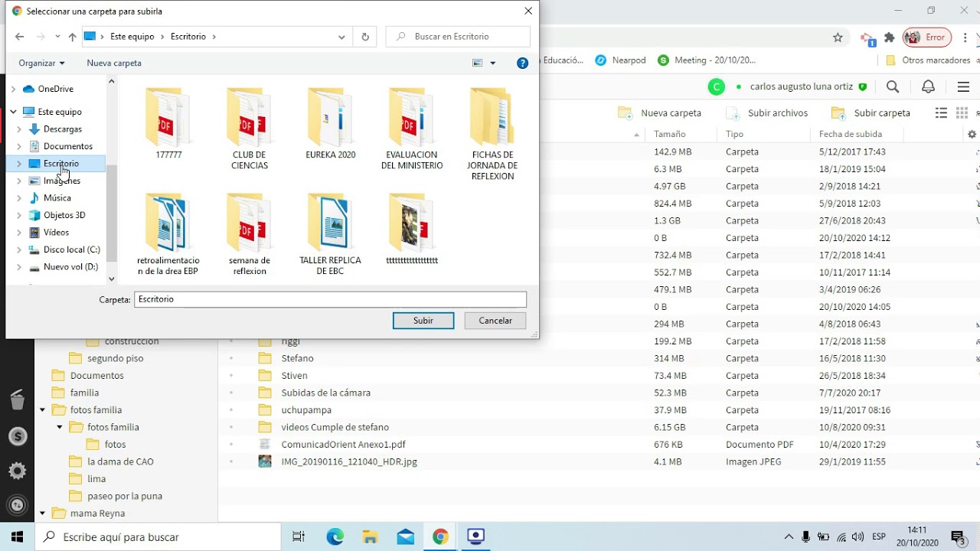Open MEGA search magnifier icon
Image resolution: width=980 pixels, height=551 pixels.
893,87
